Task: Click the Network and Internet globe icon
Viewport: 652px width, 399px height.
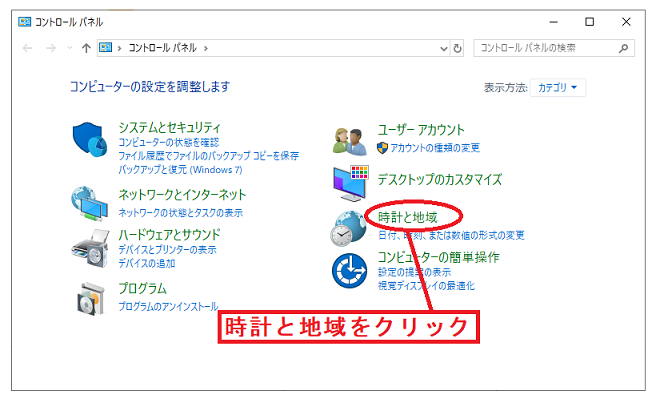Action: tap(89, 203)
